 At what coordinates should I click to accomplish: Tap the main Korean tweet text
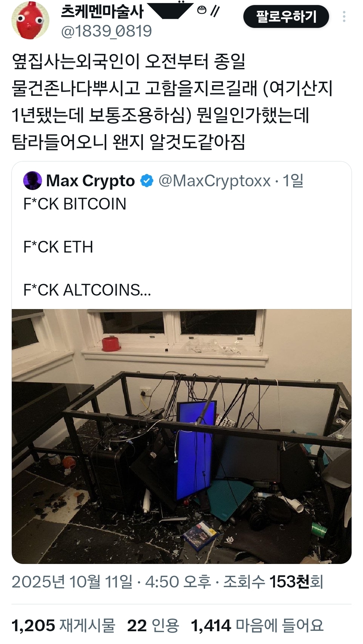click(172, 102)
